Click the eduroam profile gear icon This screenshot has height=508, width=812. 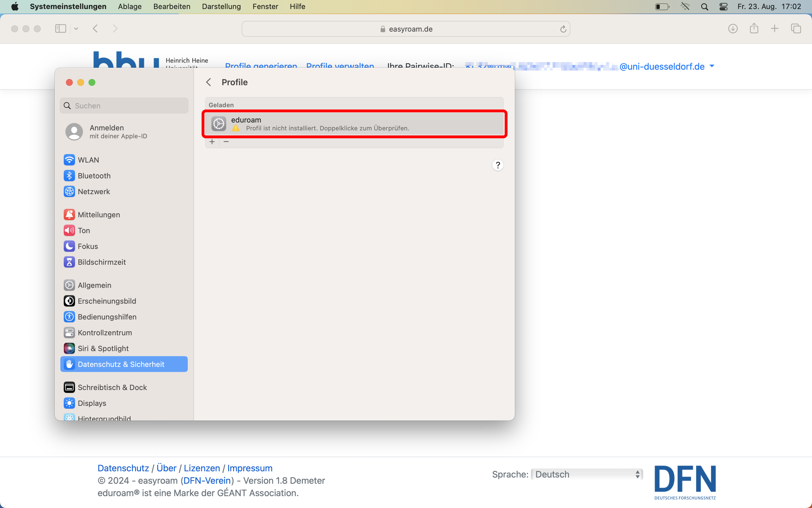click(219, 124)
